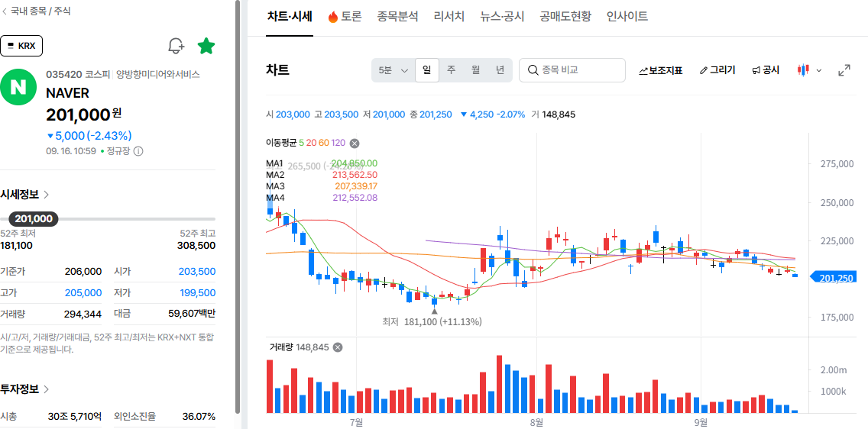The width and height of the screenshot is (868, 429).
Task: Click the 5-day moving average label
Action: click(x=302, y=143)
